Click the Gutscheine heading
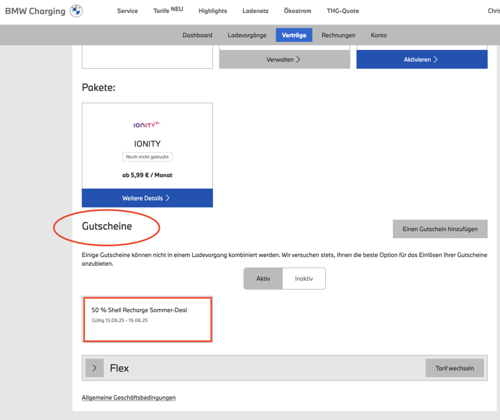 point(107,226)
